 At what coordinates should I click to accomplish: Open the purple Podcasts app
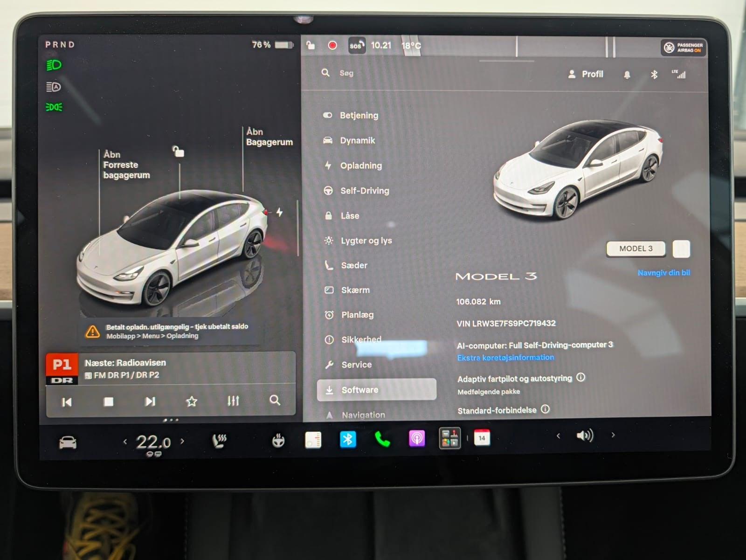417,438
